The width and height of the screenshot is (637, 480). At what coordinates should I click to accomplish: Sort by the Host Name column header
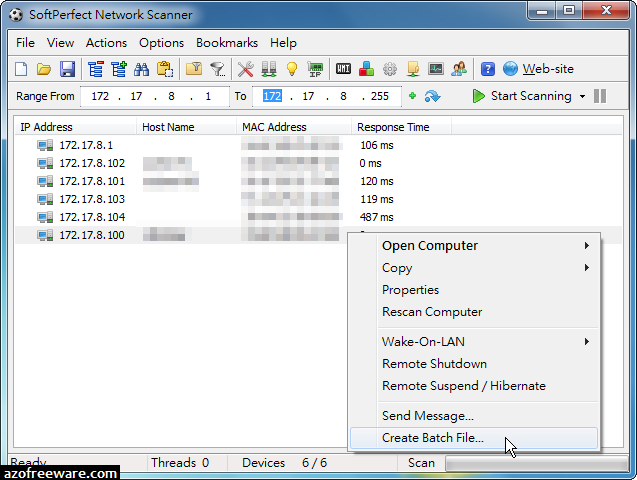tap(186, 127)
